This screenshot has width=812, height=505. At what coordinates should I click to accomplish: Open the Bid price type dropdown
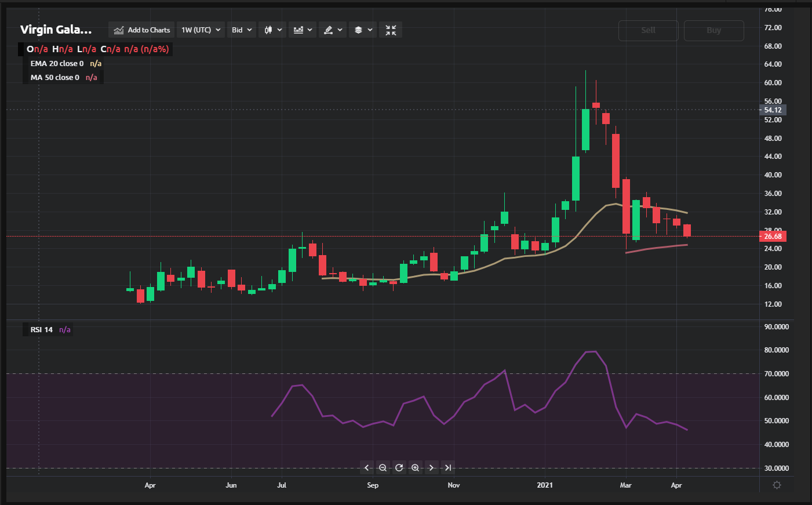242,30
